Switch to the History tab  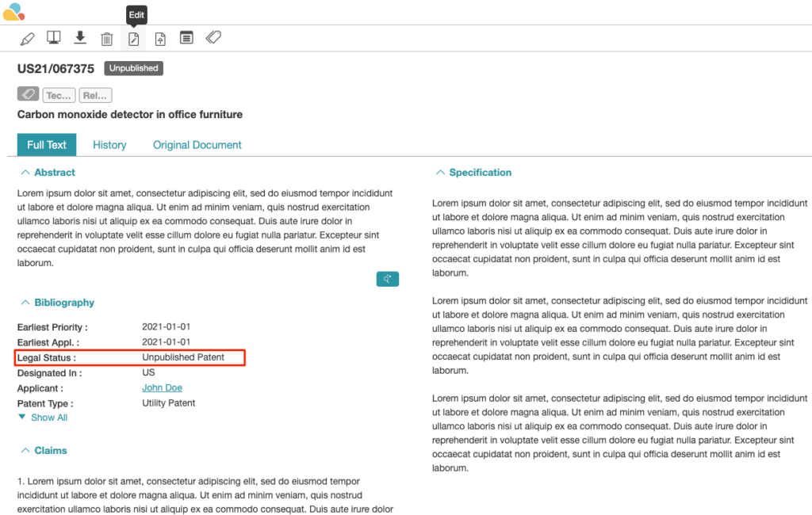point(109,145)
